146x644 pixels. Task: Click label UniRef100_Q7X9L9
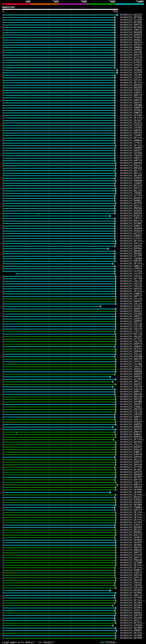coord(131,306)
